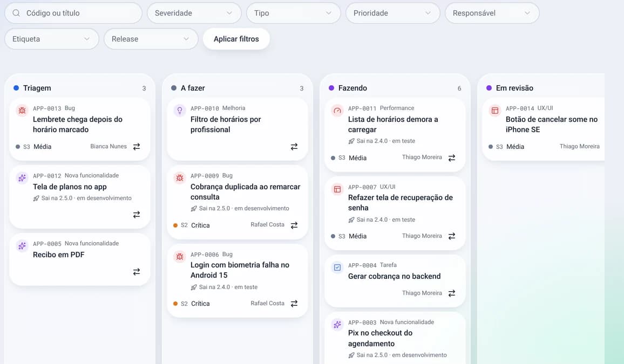This screenshot has height=364, width=624.
Task: Click the move arrows on Recibo em PDF card
Action: tap(137, 272)
